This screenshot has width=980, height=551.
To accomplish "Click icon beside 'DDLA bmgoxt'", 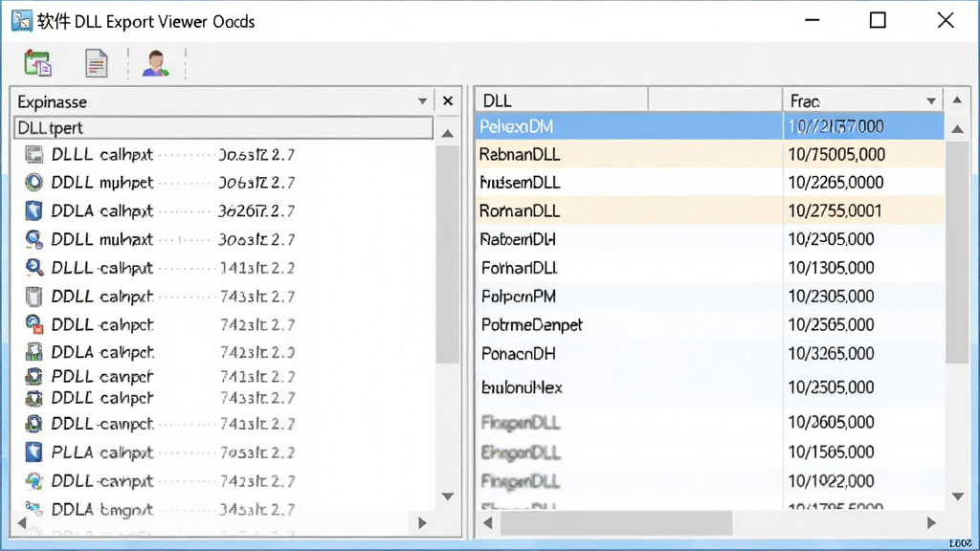I will 33,509.
